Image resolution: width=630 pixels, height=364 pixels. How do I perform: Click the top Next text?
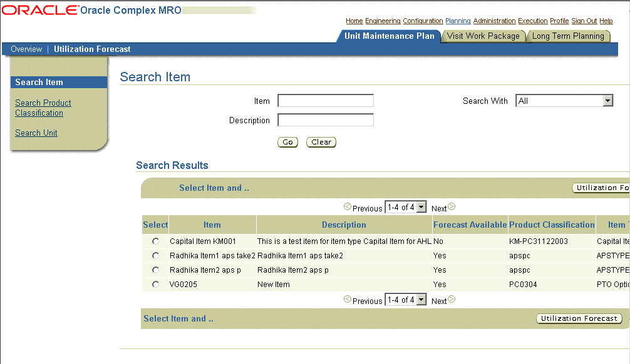439,209
